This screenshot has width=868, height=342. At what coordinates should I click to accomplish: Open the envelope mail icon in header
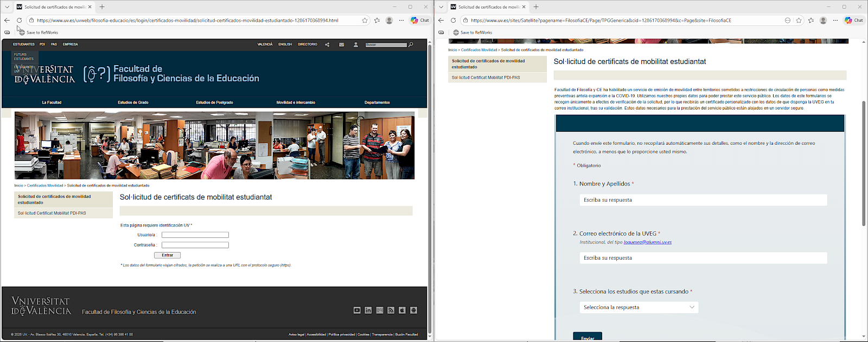(341, 44)
